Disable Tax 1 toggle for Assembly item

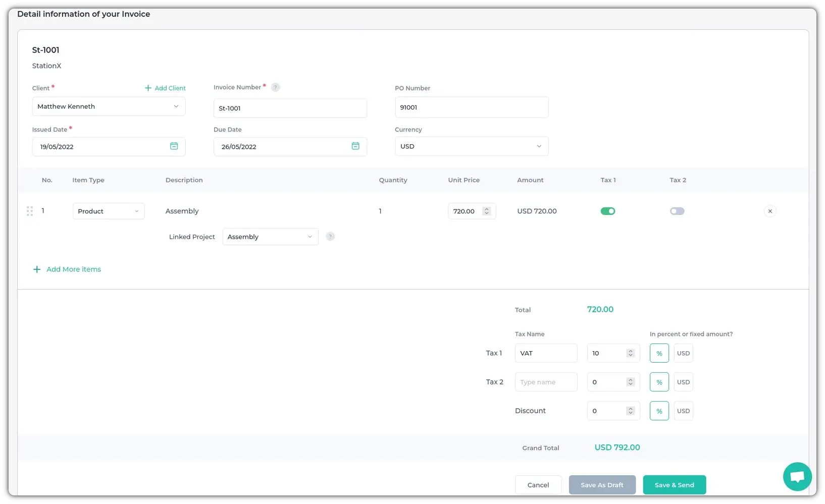[608, 211]
